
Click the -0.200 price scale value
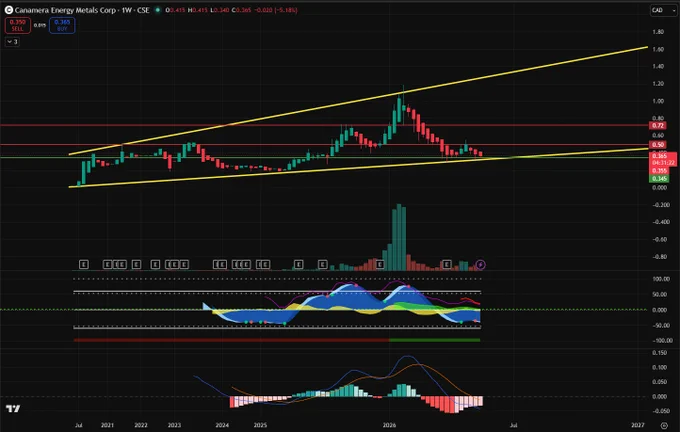tap(660, 205)
